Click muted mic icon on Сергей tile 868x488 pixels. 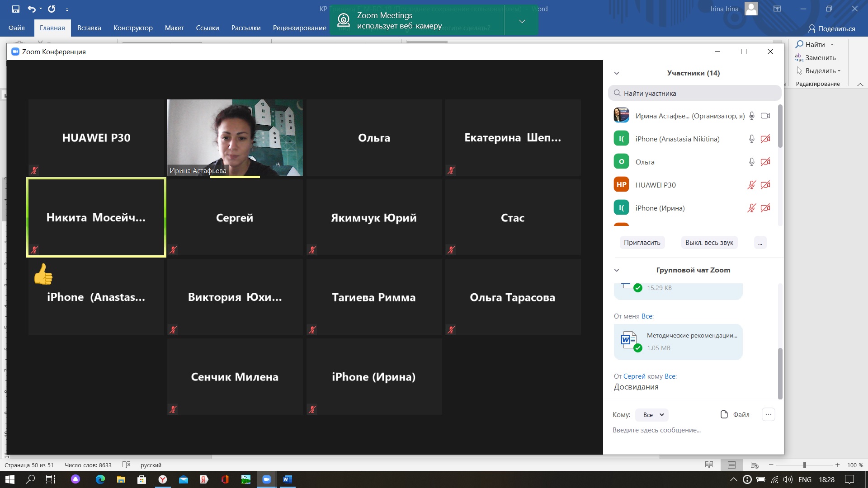[173, 250]
